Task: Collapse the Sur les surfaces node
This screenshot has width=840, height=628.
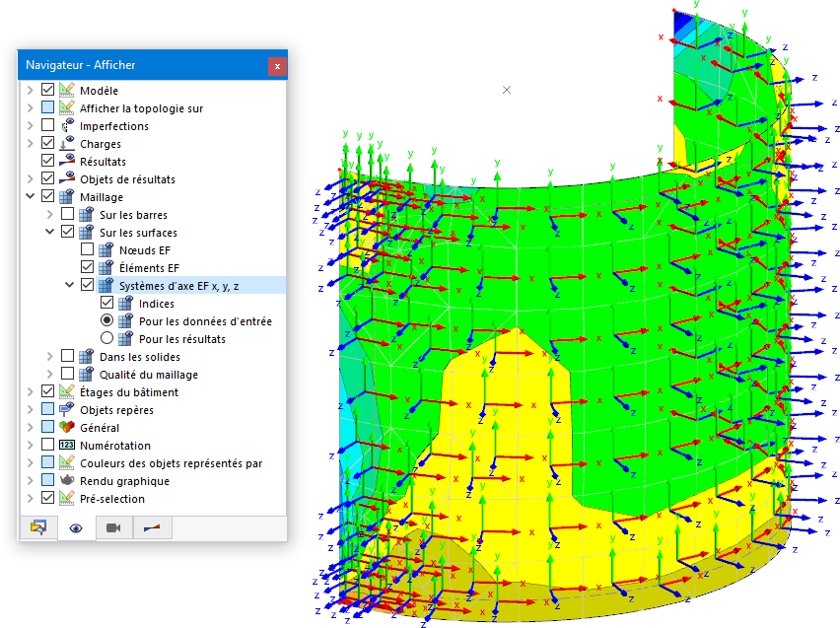Action: 49,233
